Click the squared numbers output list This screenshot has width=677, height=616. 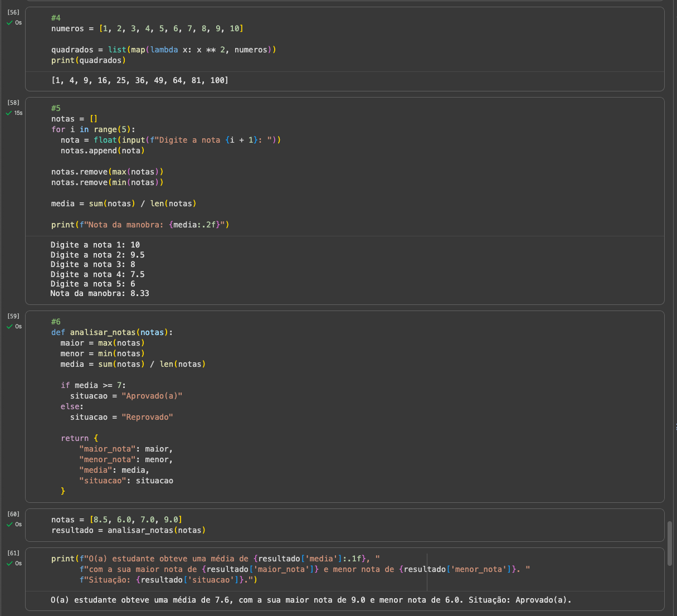click(139, 80)
